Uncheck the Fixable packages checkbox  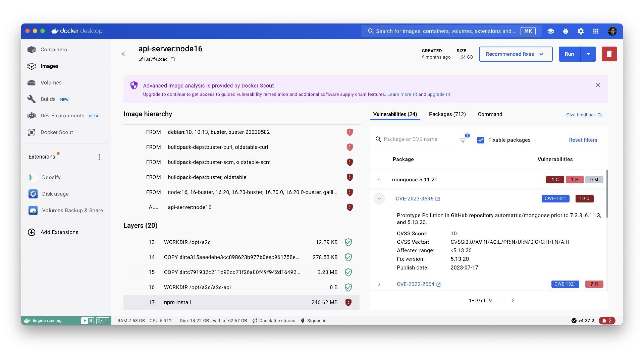(481, 140)
